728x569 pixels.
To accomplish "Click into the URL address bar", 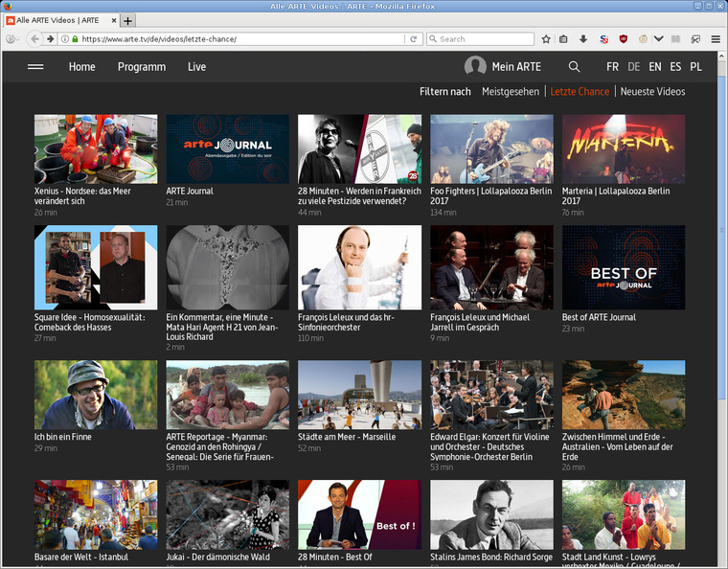I will [x=241, y=39].
